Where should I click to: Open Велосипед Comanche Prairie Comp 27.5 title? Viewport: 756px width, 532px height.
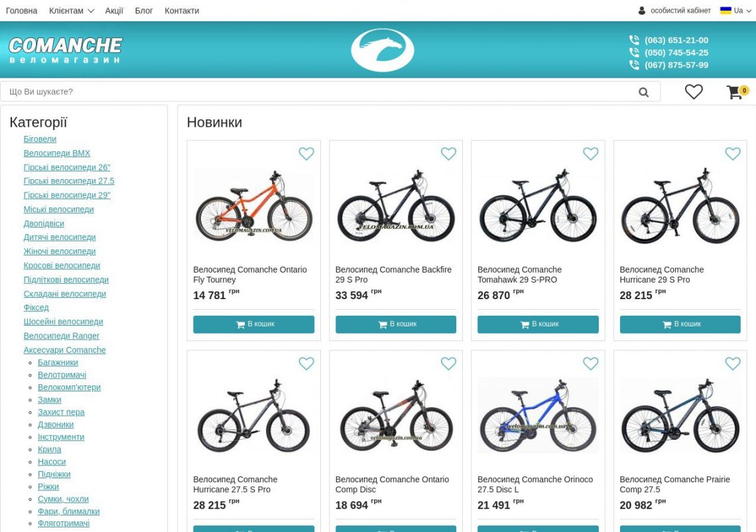[675, 484]
